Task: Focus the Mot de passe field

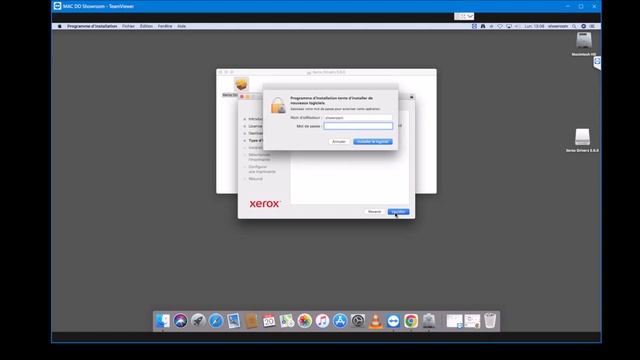Action: point(358,126)
